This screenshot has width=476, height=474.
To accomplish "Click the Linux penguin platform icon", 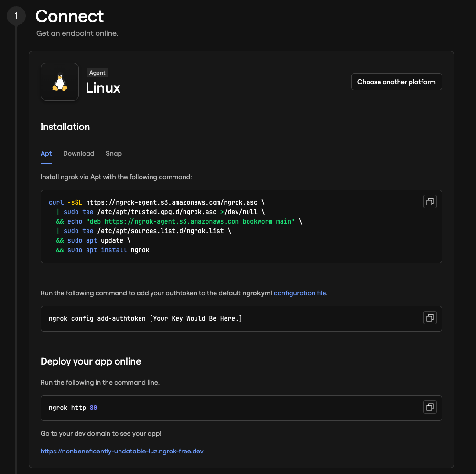I will [x=60, y=82].
